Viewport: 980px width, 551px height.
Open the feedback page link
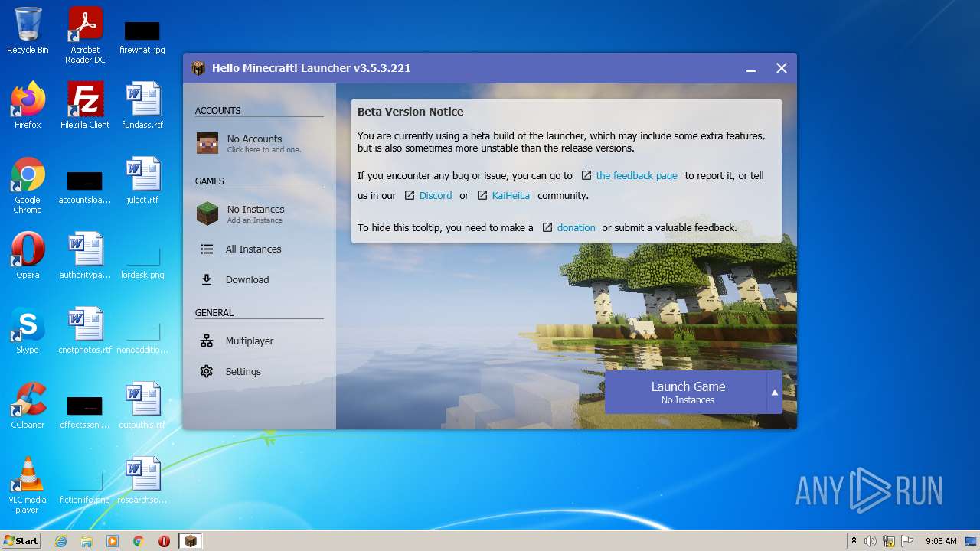636,175
